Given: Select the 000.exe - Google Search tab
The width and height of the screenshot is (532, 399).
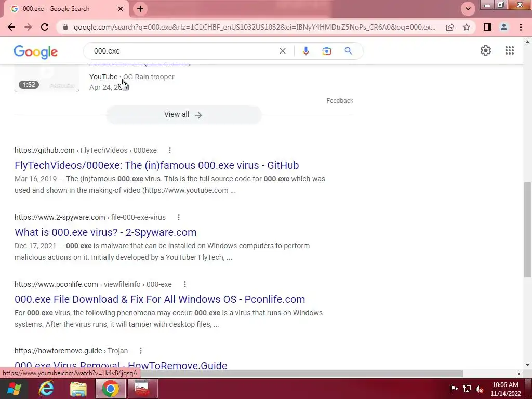Looking at the screenshot, I should point(66,9).
